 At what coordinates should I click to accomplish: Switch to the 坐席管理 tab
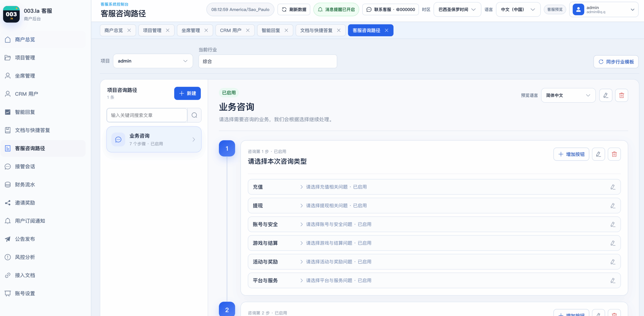point(191,30)
